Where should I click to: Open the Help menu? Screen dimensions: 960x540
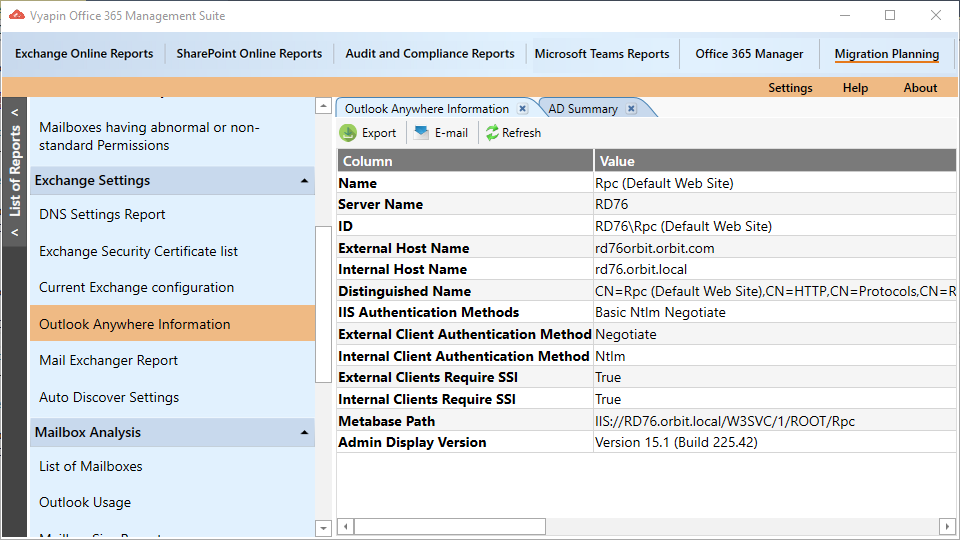(x=855, y=88)
